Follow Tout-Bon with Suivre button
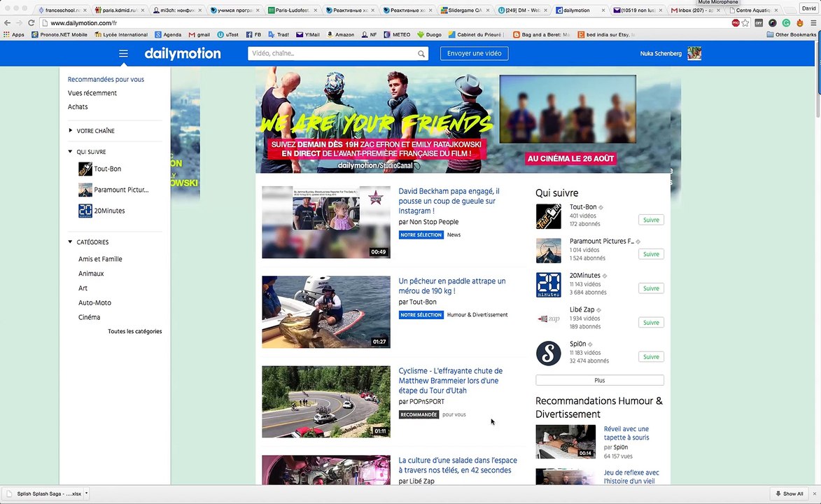 [x=651, y=220]
